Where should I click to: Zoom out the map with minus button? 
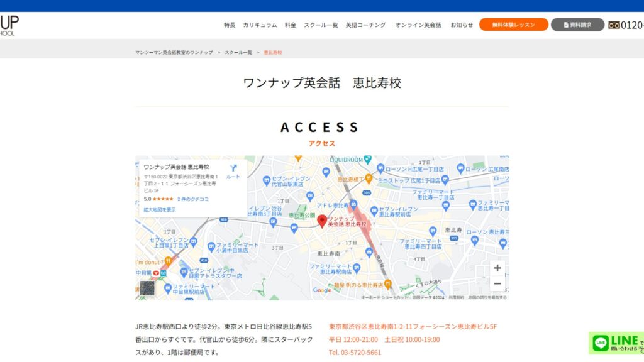(x=497, y=283)
